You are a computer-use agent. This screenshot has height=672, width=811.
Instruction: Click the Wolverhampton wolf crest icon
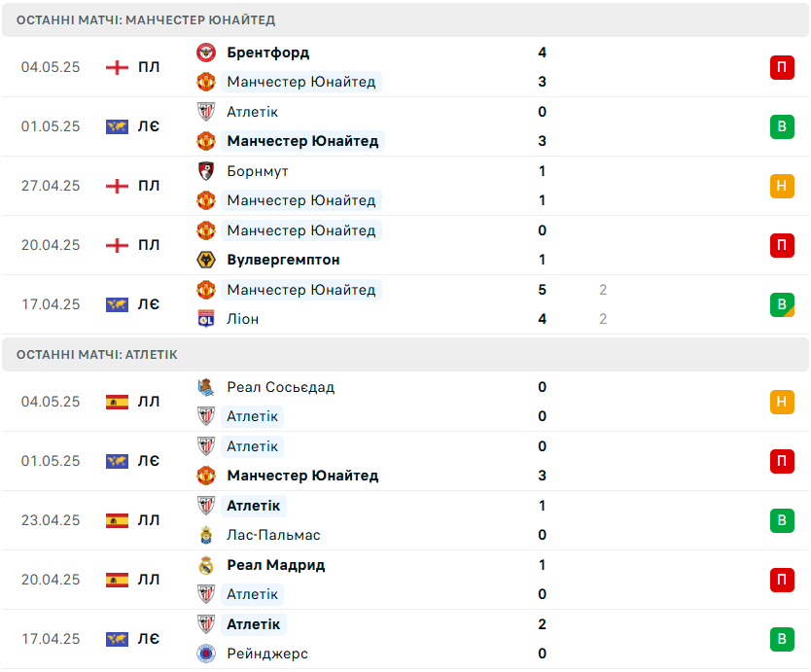click(206, 260)
